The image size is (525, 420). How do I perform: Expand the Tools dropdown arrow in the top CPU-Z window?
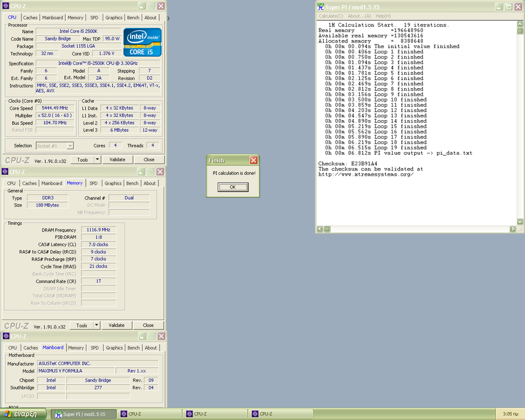point(97,160)
